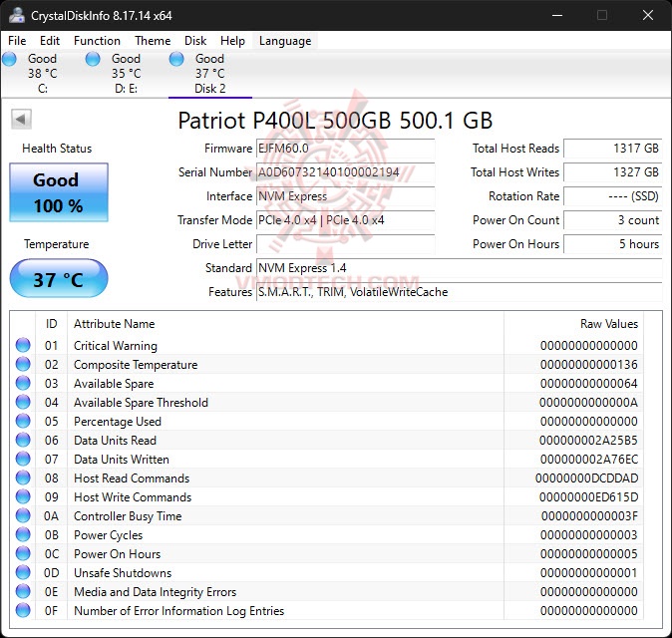This screenshot has width=672, height=638.
Task: Click the 37 °C temperature button
Action: pyautogui.click(x=58, y=279)
